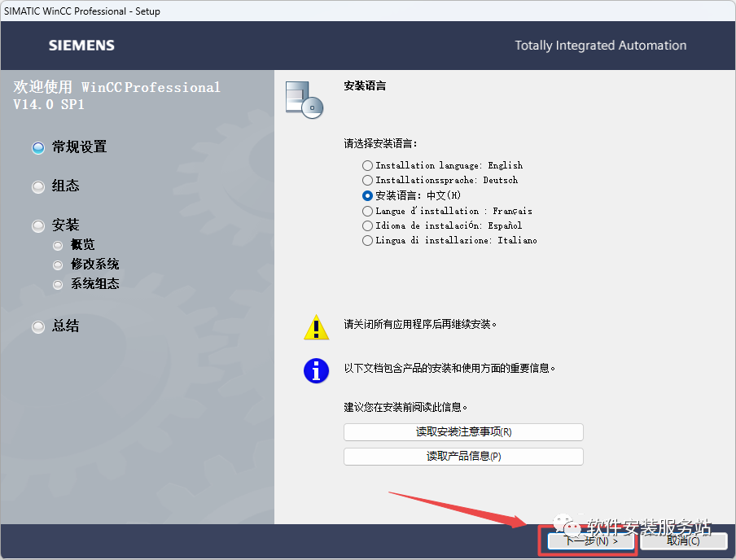Click the 总结 step indicator

coord(38,326)
